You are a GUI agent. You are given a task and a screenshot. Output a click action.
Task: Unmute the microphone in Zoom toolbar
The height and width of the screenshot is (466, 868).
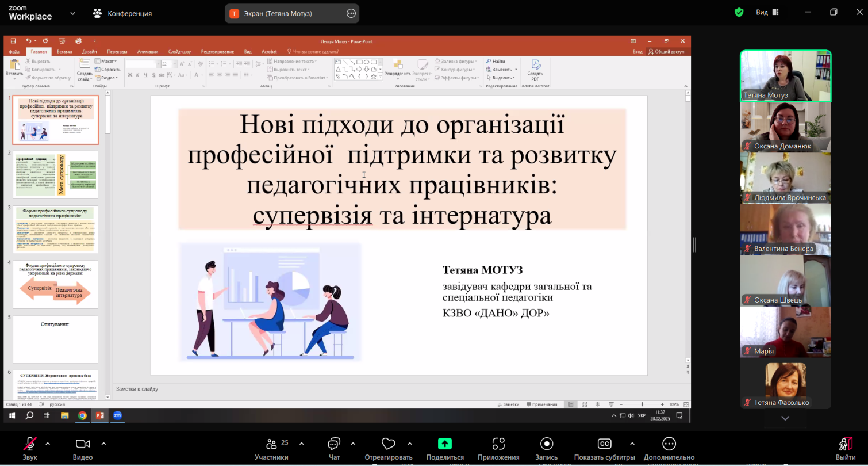[29, 444]
